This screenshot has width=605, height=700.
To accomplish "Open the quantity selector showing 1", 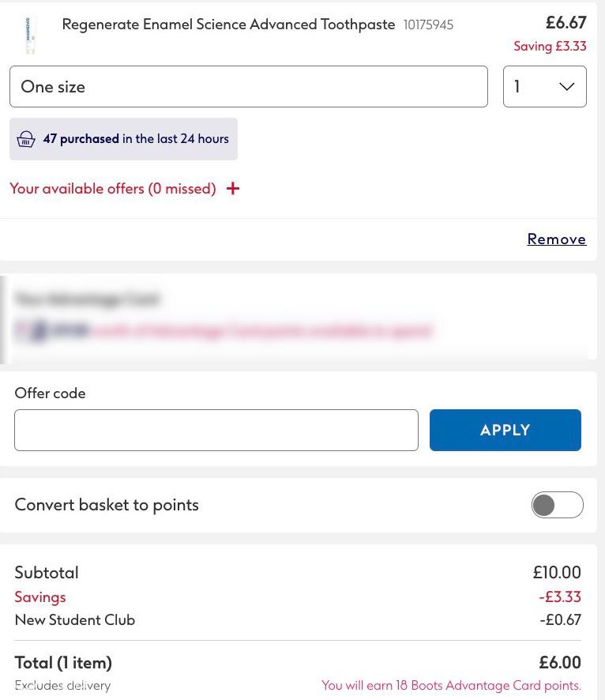I will pyautogui.click(x=545, y=87).
